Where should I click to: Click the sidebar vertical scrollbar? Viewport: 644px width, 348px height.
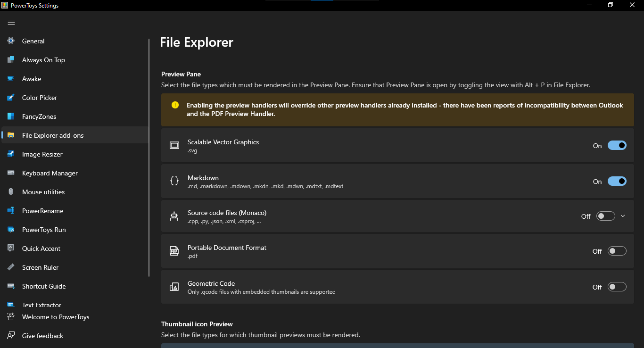[x=149, y=157]
